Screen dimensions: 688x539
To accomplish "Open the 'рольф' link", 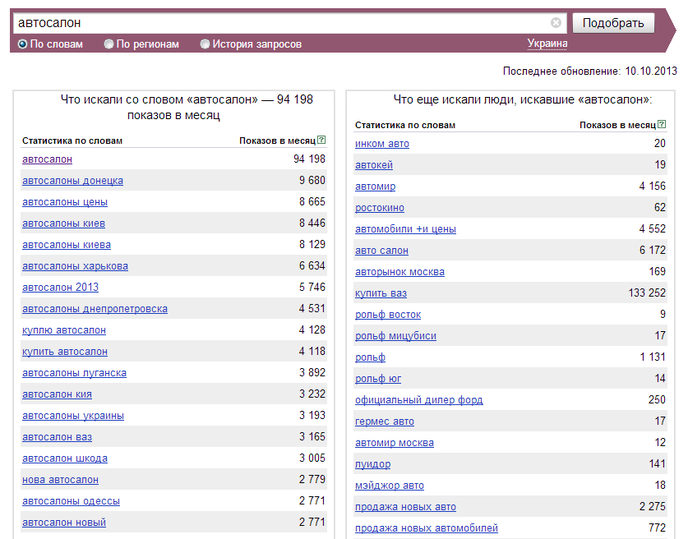I will [370, 358].
